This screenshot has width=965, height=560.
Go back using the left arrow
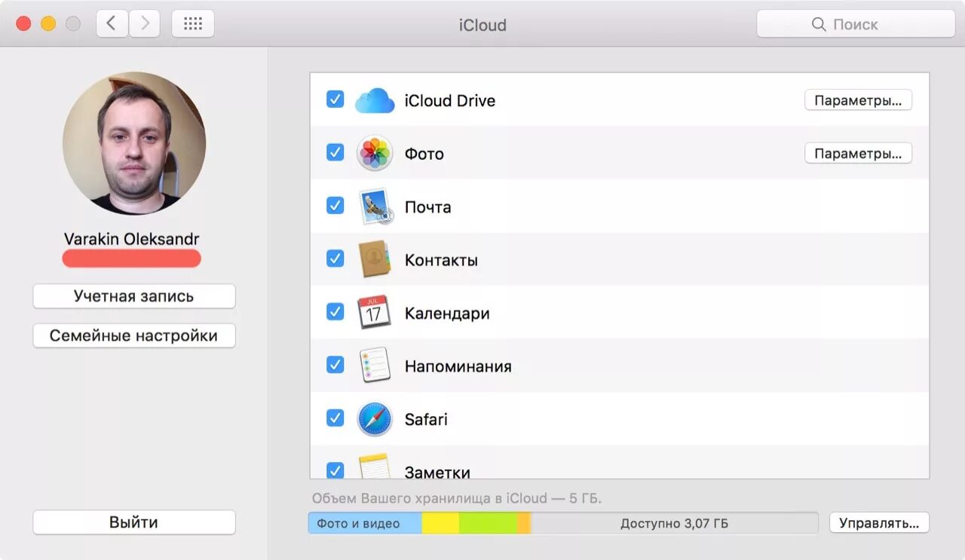[x=112, y=23]
